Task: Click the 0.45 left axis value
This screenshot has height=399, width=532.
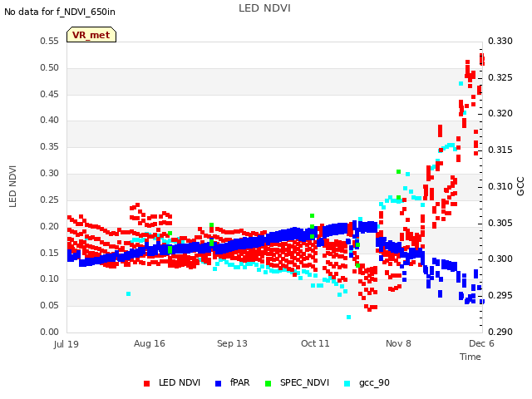Action: [x=49, y=94]
